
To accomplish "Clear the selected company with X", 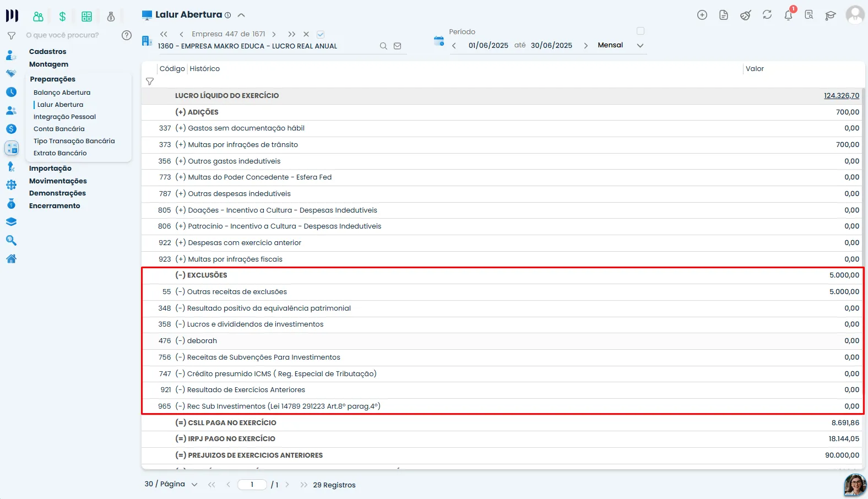I will tap(306, 34).
